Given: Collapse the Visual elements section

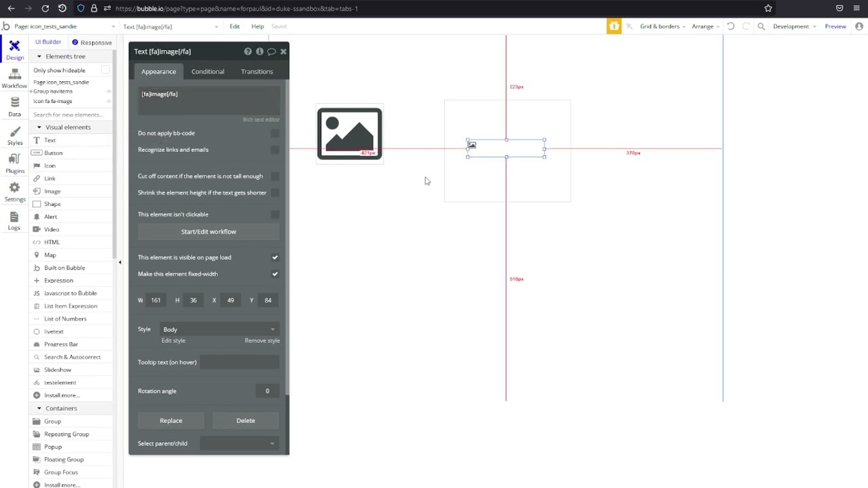Looking at the screenshot, I should tap(39, 127).
